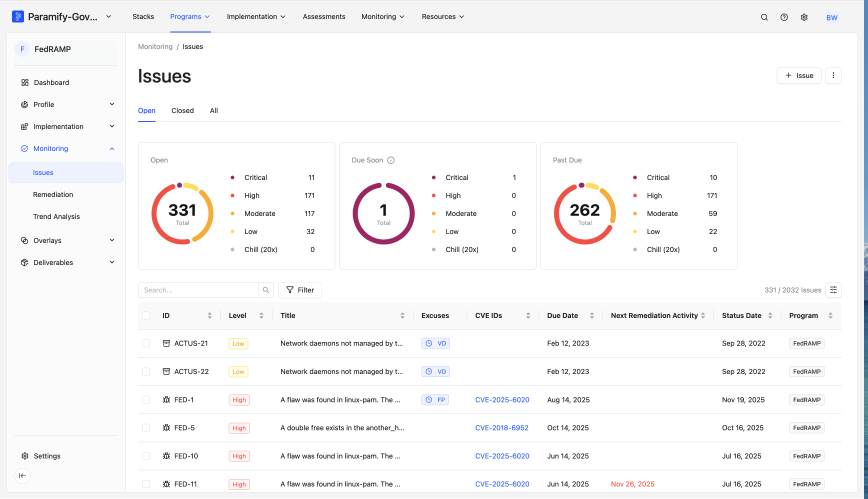Toggle the select-all checkbox in table header
The width and height of the screenshot is (868, 499).
click(x=146, y=315)
